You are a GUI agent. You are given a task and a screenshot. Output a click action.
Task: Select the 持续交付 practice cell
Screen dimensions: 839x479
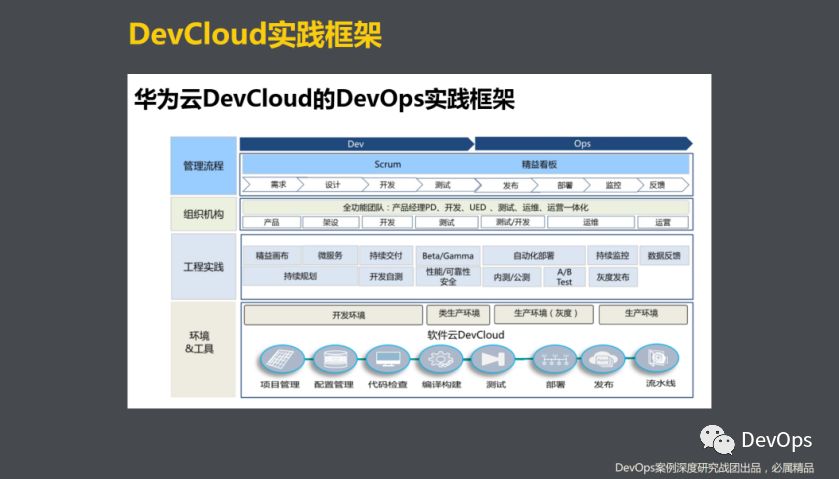(386, 255)
